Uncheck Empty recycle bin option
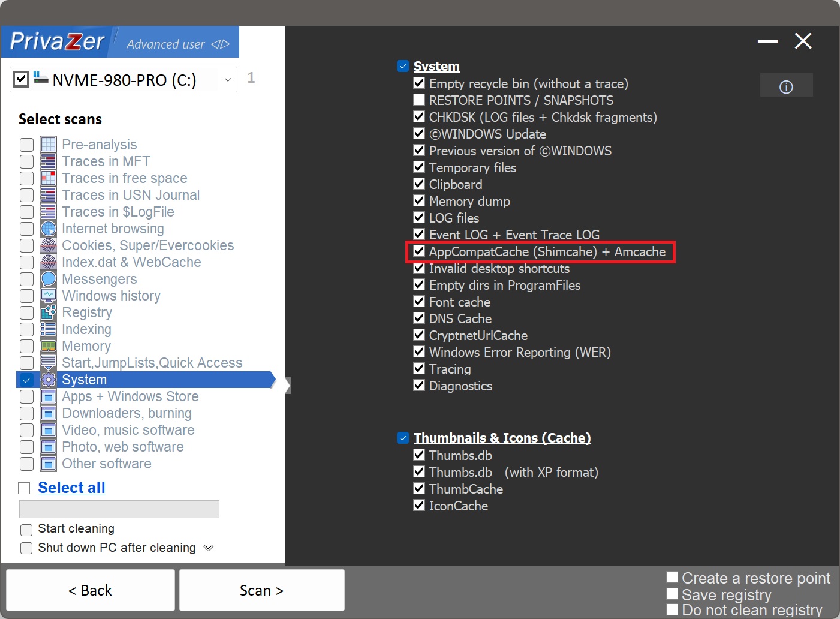 coord(419,83)
